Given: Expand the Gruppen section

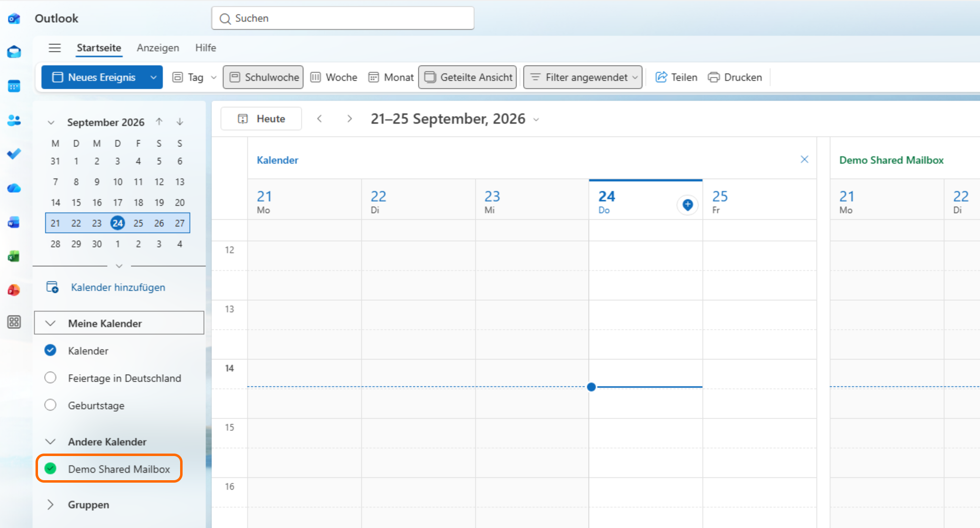Looking at the screenshot, I should 50,504.
